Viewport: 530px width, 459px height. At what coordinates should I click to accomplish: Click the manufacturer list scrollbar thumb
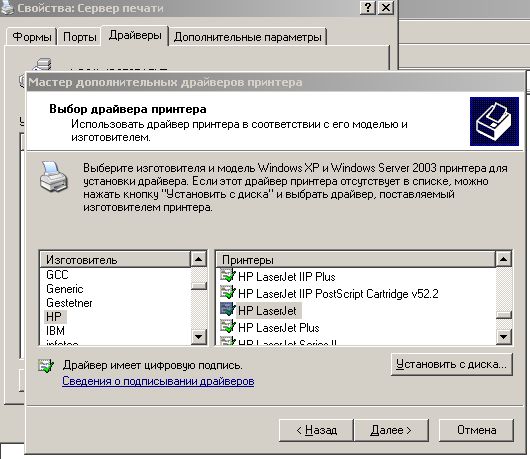[x=198, y=286]
